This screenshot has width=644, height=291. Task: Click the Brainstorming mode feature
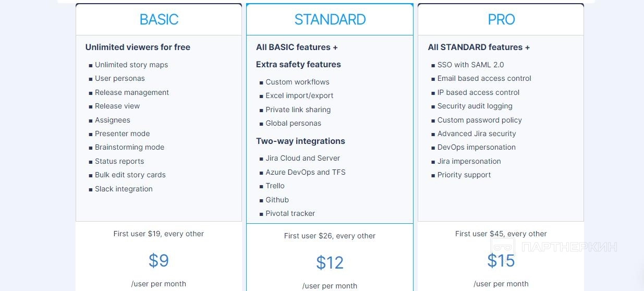129,147
